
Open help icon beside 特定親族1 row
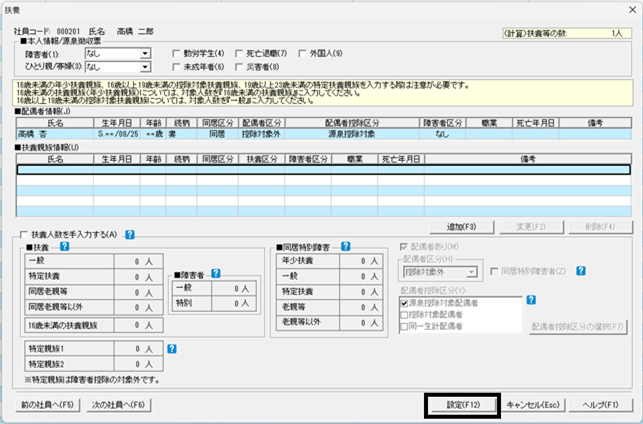[x=172, y=349]
